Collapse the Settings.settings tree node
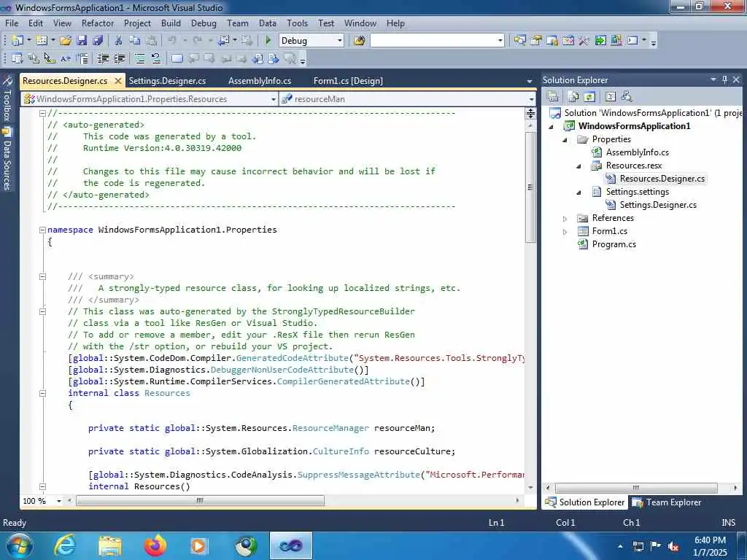The image size is (747, 560). point(578,192)
